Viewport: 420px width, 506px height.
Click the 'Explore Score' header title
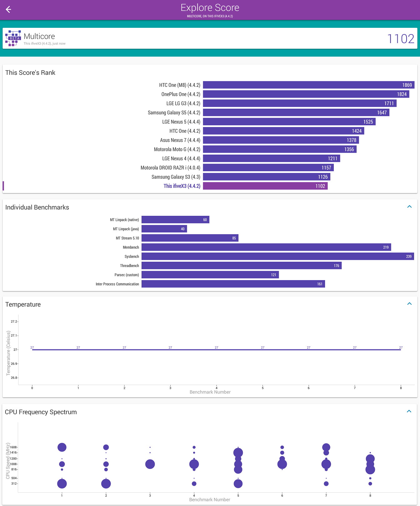click(210, 7)
